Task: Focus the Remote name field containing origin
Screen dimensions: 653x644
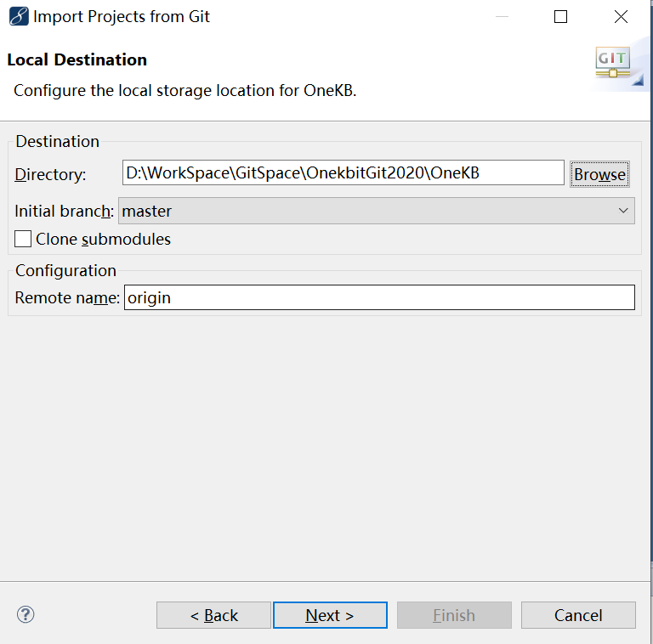Action: pos(379,297)
